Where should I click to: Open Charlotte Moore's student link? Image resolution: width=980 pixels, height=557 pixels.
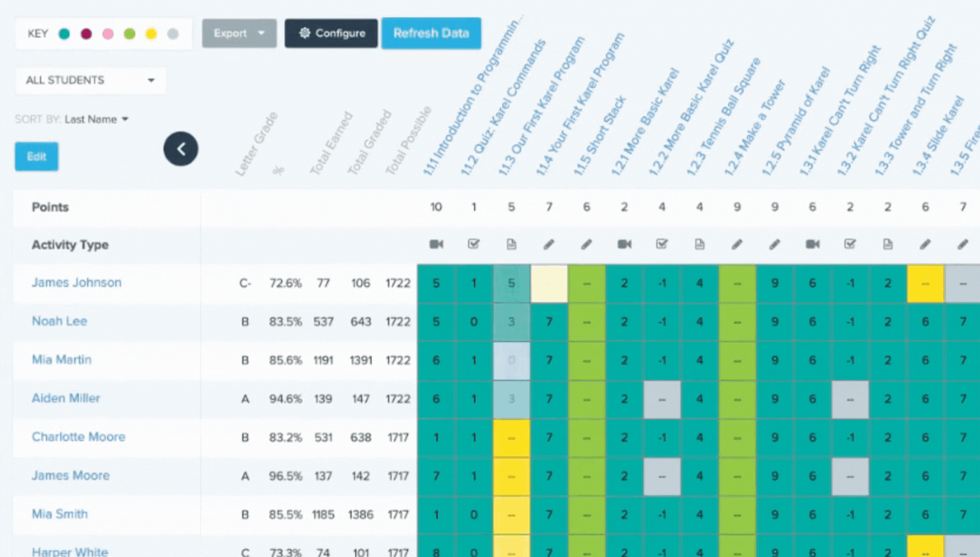click(78, 437)
